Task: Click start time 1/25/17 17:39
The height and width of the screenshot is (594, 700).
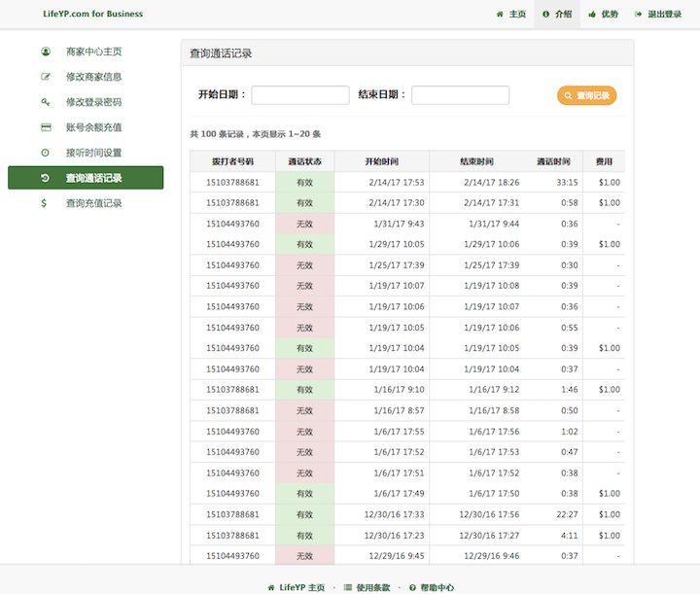Action: [x=397, y=265]
